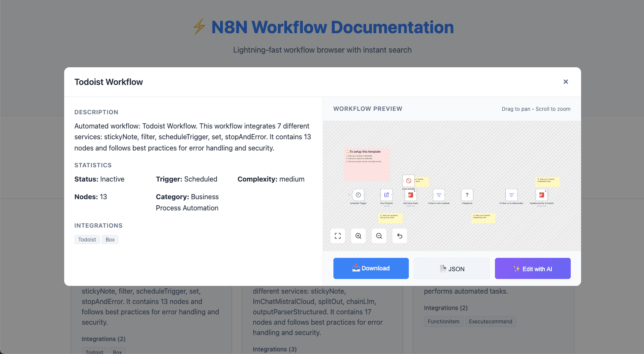This screenshot has height=354, width=644.
Task: Click the pink setup template sticky note
Action: point(367,164)
